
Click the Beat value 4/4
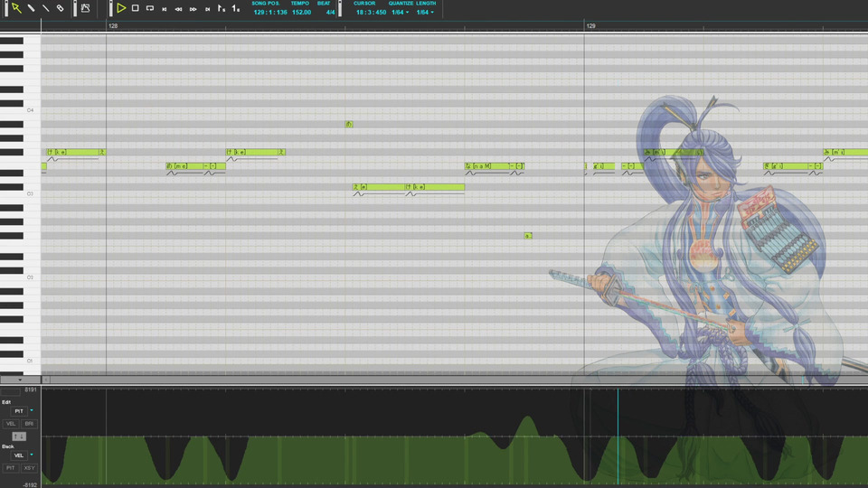click(x=331, y=12)
